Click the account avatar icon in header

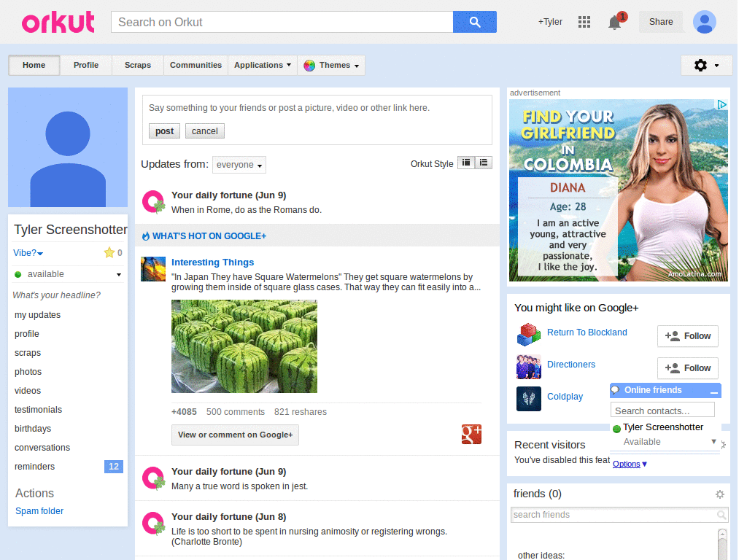[704, 22]
